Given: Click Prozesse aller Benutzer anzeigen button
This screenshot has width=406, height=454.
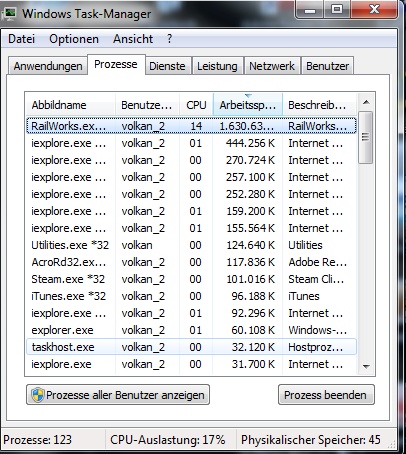Looking at the screenshot, I should tap(118, 395).
